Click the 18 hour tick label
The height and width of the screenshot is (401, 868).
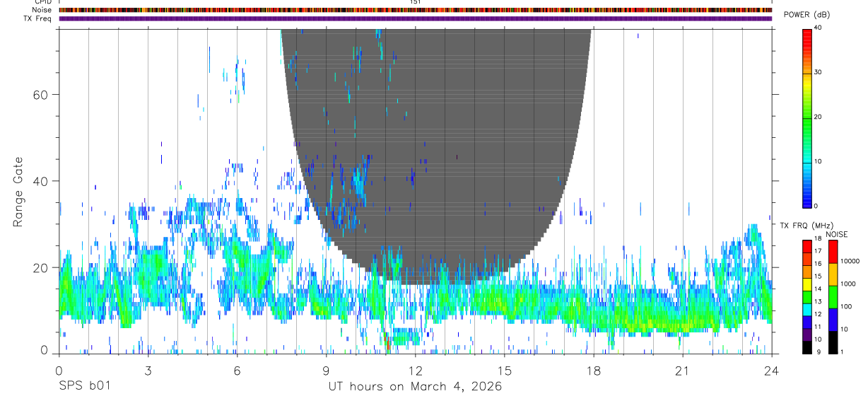(593, 371)
